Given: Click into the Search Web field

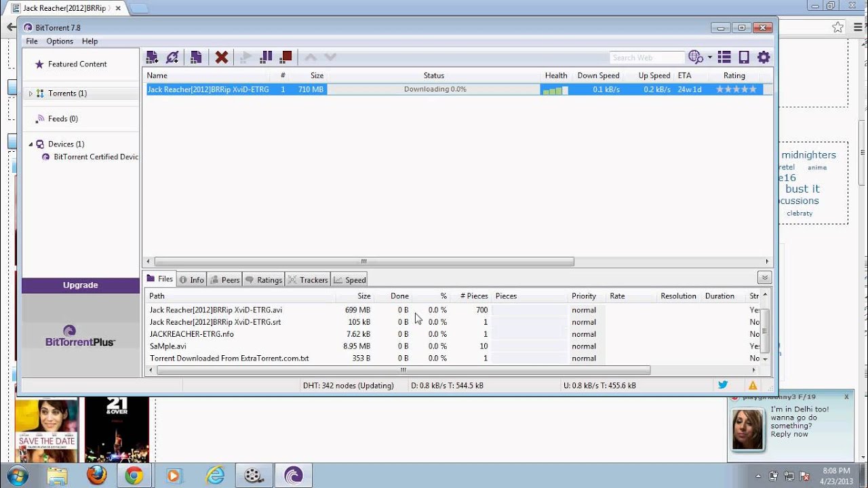Looking at the screenshot, I should point(648,58).
